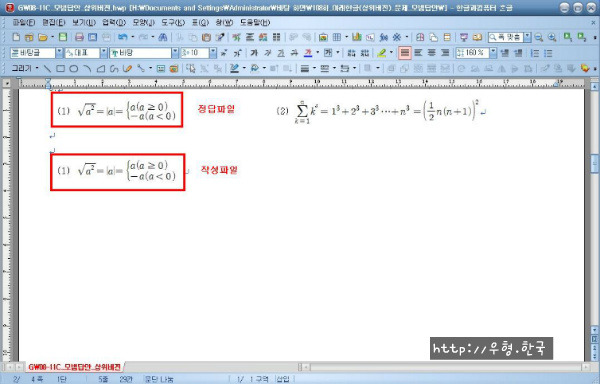Viewport: 600px width, 384px height.
Task: Click the Zoom Out magnifier icon
Action: [x=539, y=37]
